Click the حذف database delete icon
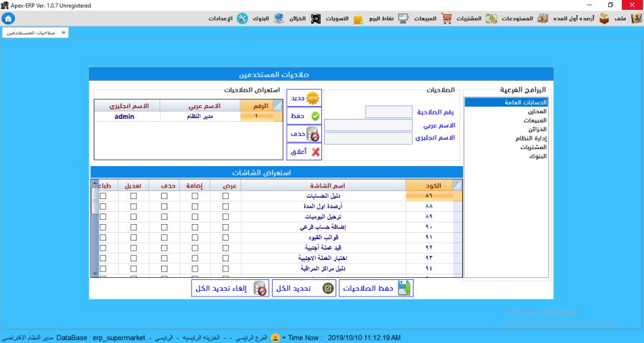Viewport: 644px width, 343px height. 313,134
